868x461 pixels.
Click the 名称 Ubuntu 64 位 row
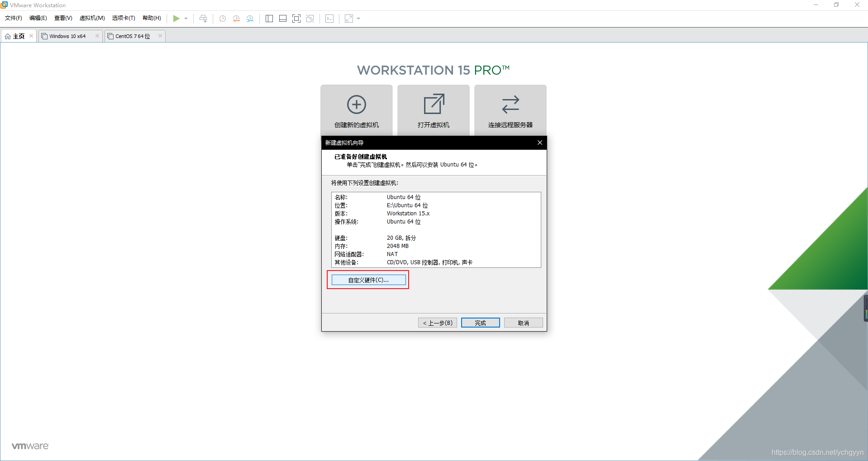click(x=436, y=197)
